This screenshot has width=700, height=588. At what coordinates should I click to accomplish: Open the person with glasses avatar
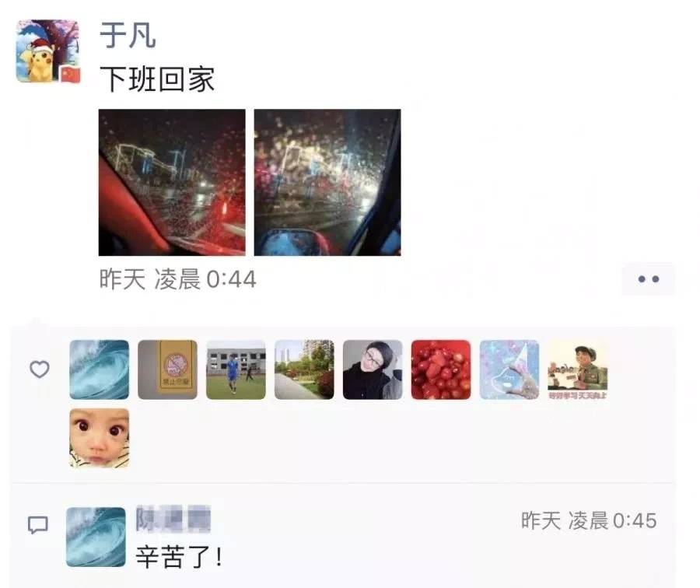tap(373, 369)
